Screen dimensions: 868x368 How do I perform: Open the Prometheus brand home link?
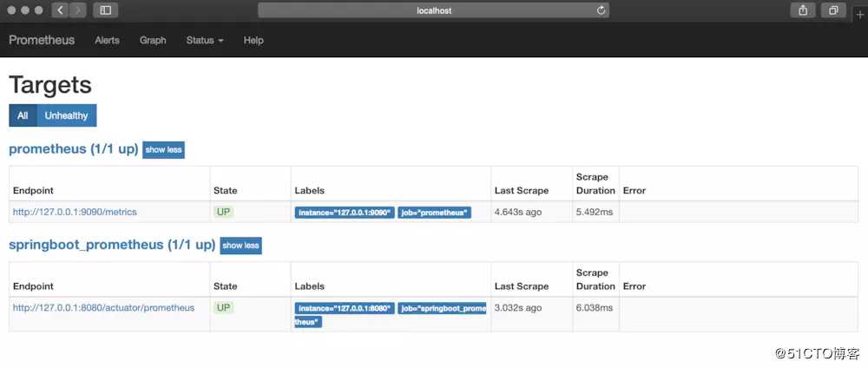coord(42,40)
